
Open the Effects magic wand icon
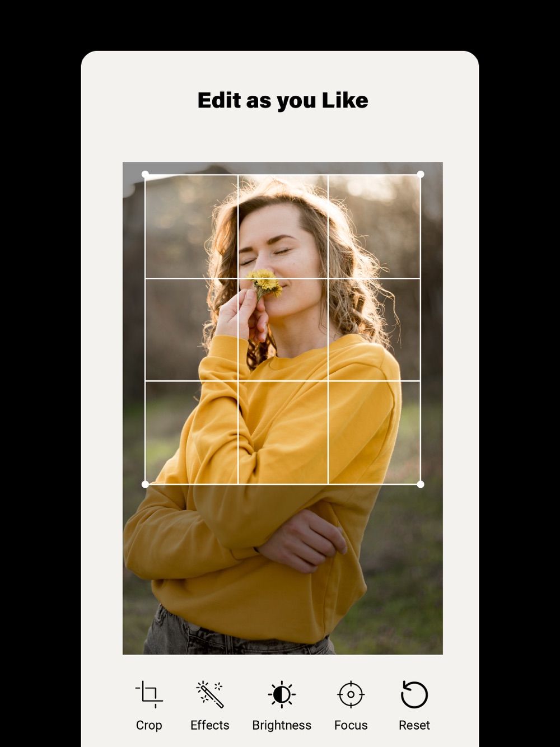click(209, 694)
